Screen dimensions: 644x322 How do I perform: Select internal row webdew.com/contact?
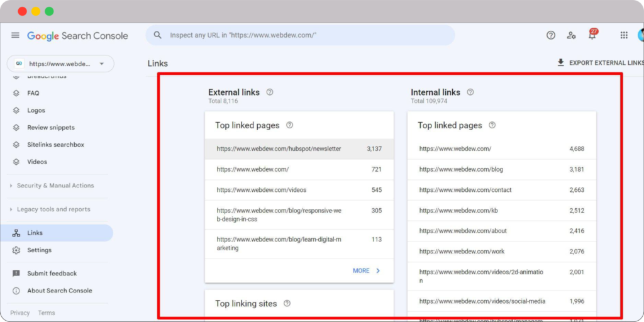[x=501, y=190]
